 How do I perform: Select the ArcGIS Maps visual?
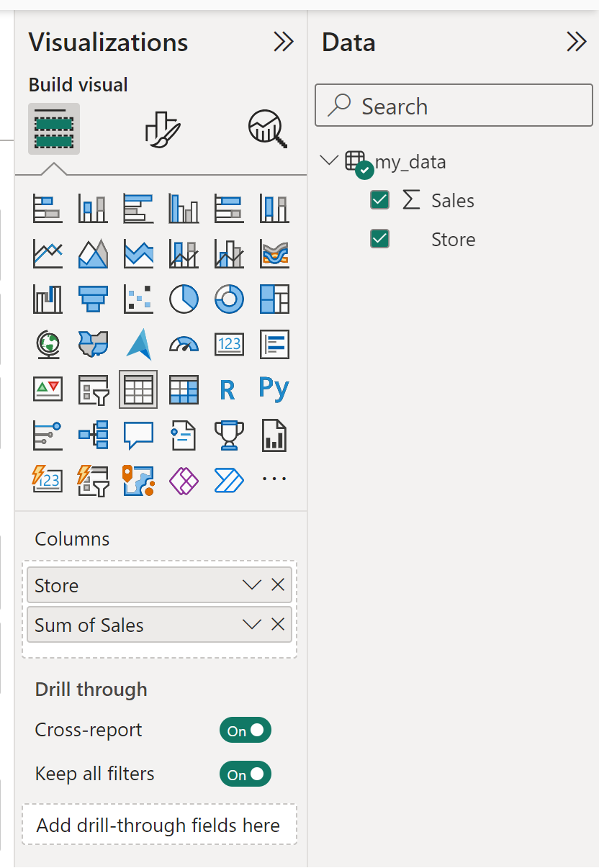click(x=138, y=479)
